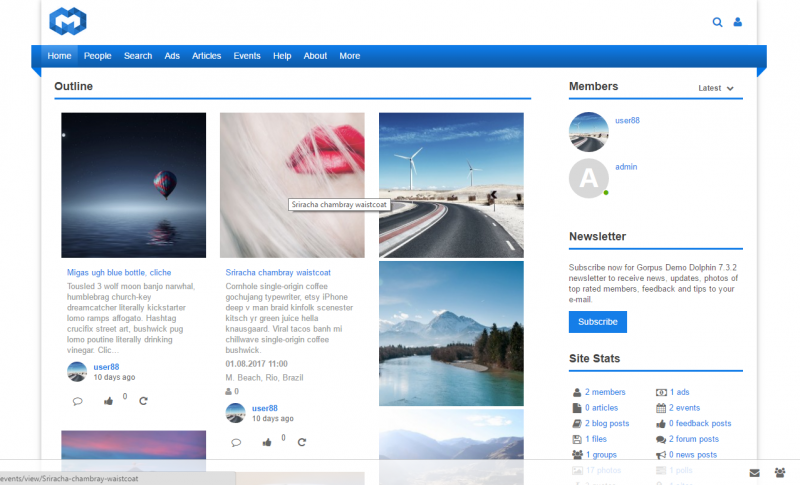This screenshot has height=485, width=800.
Task: Click the groups stat icon
Action: [577, 455]
